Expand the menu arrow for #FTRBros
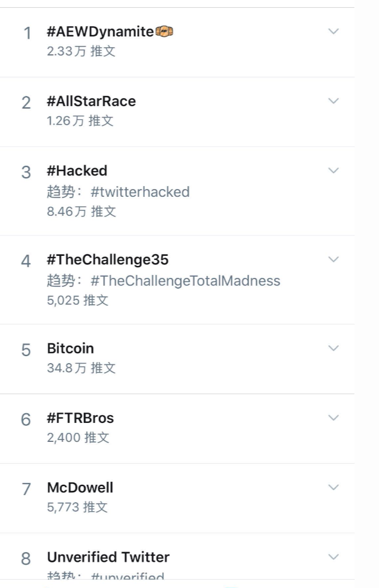Viewport: 379px width, 588px height. coord(334,417)
